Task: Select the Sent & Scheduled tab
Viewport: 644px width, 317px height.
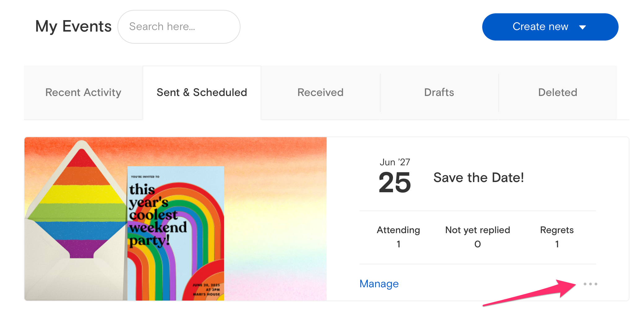Action: coord(202,92)
